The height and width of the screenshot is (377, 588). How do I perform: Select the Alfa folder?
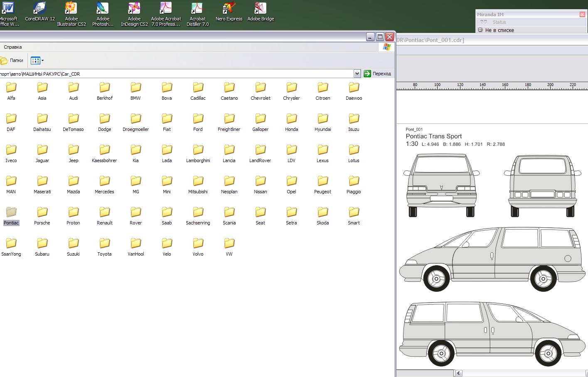[x=11, y=92]
